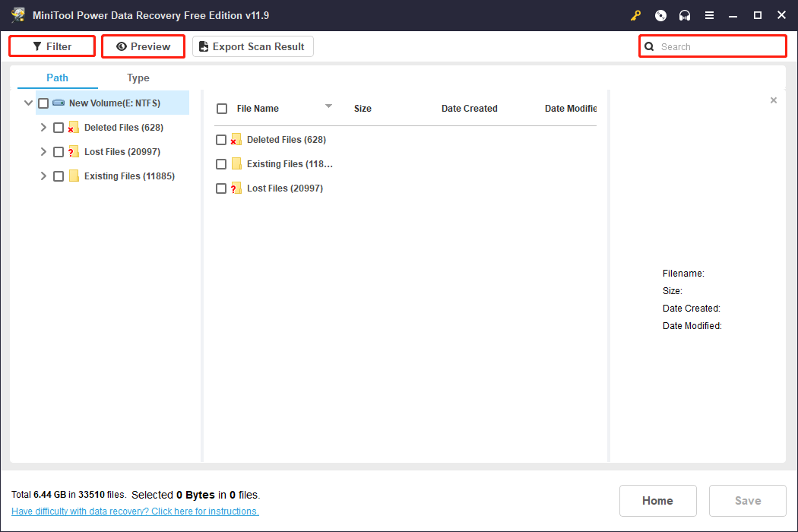This screenshot has width=798, height=532.
Task: Select Existing Files (11885) in tree
Action: point(129,176)
